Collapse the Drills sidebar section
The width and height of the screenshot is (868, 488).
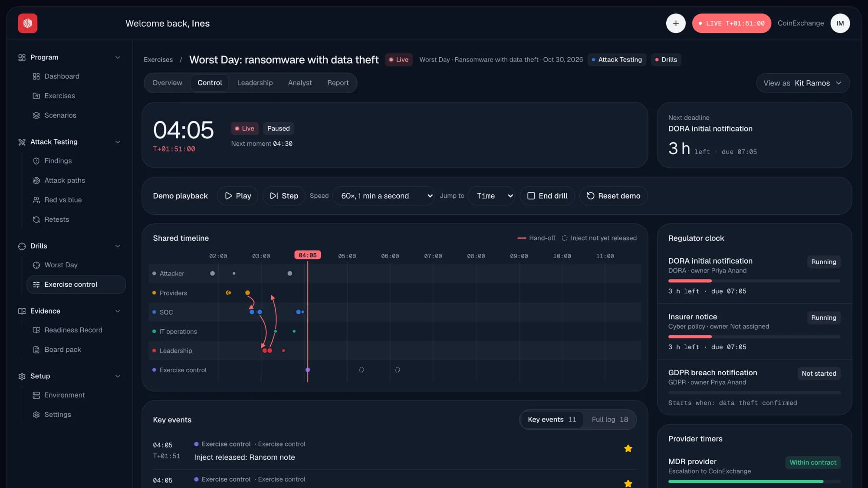point(118,246)
